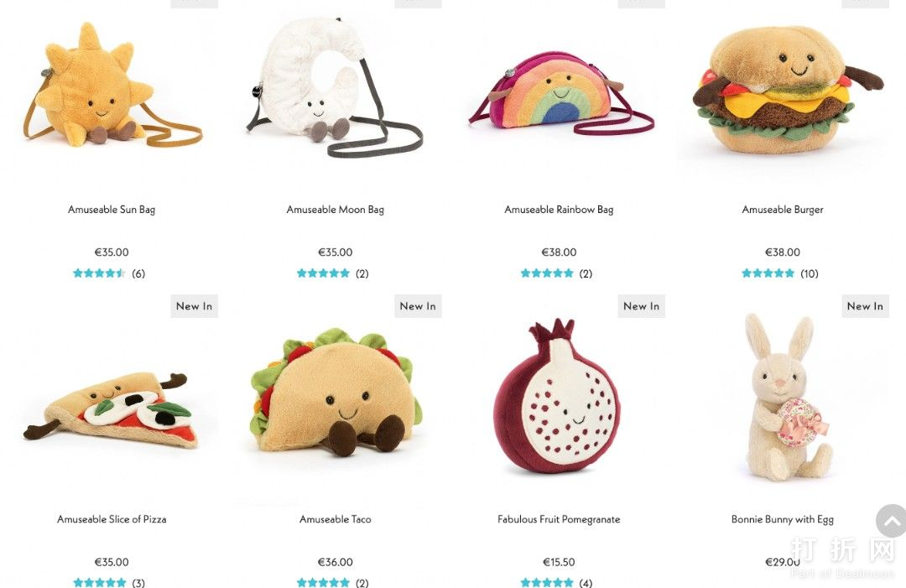The image size is (906, 588).
Task: Click the Amuseable Moon Bag title link
Action: click(335, 210)
